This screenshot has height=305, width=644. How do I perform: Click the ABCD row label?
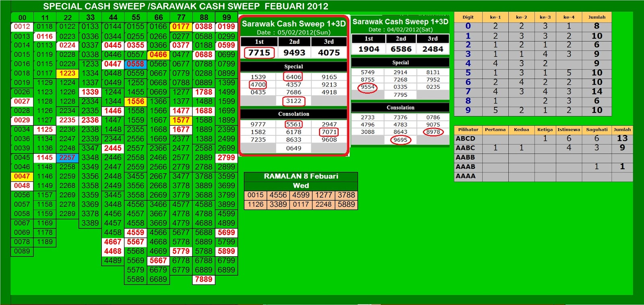pos(465,139)
